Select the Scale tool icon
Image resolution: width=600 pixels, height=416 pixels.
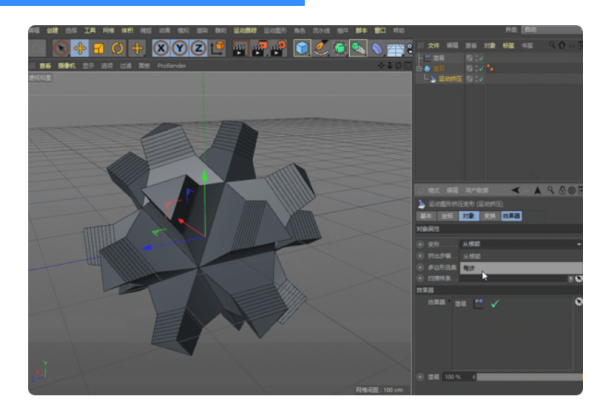coord(98,48)
